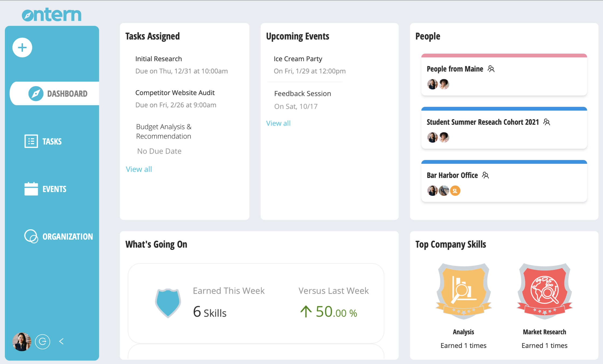Open the Competitor Website Audit task

coord(175,93)
